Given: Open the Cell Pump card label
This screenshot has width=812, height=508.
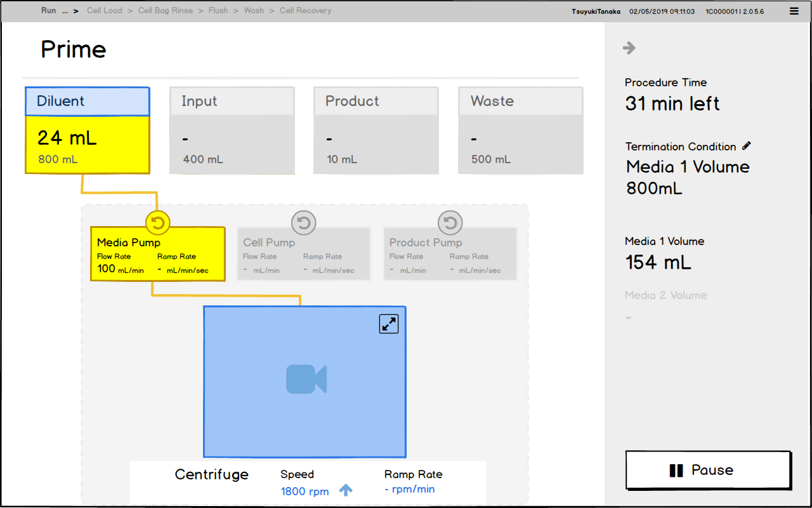Looking at the screenshot, I should coord(269,243).
